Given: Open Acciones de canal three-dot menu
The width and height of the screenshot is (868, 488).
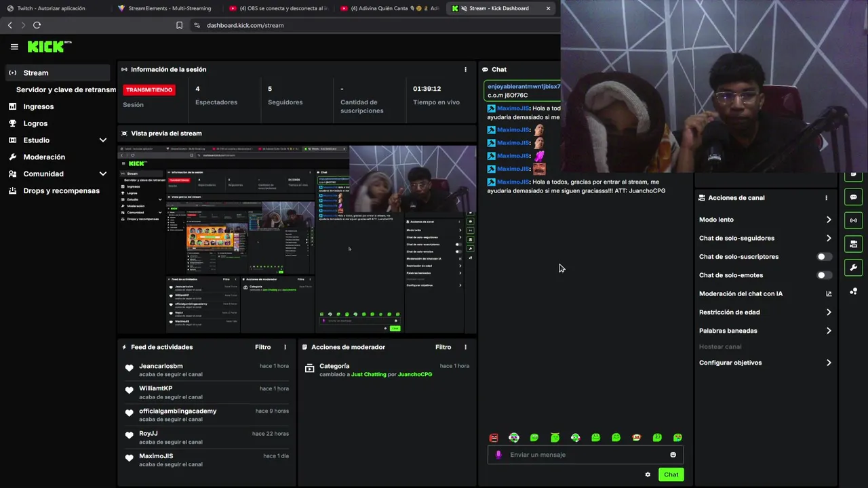Looking at the screenshot, I should pos(826,198).
